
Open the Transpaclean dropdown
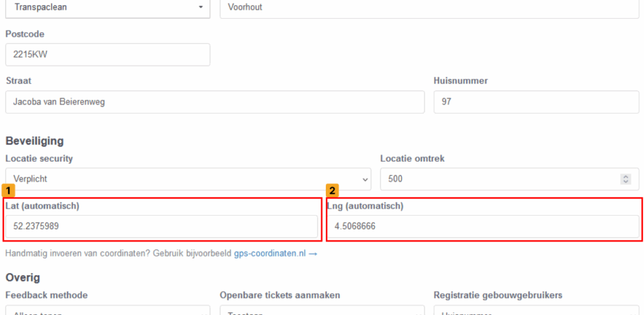pyautogui.click(x=108, y=8)
